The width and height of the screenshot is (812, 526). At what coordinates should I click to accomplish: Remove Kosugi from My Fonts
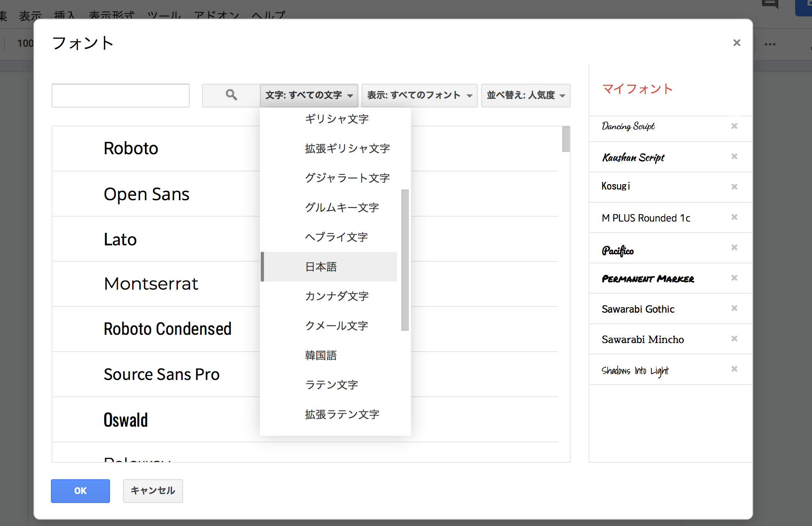pyautogui.click(x=734, y=187)
